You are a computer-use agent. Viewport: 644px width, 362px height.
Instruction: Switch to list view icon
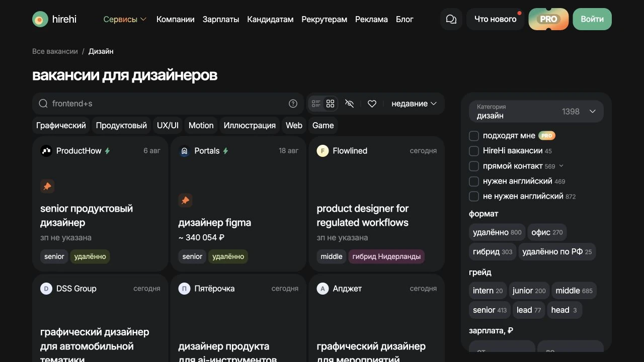(316, 104)
